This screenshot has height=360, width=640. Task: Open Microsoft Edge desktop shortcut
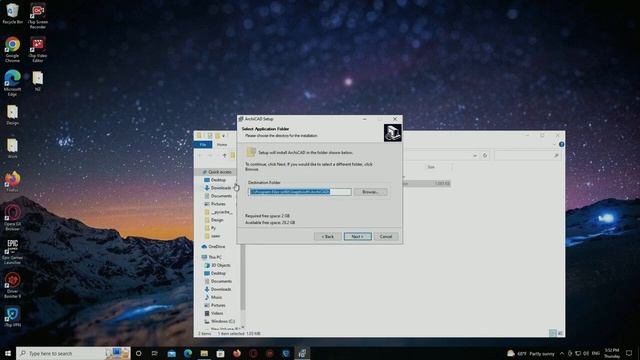click(x=12, y=83)
